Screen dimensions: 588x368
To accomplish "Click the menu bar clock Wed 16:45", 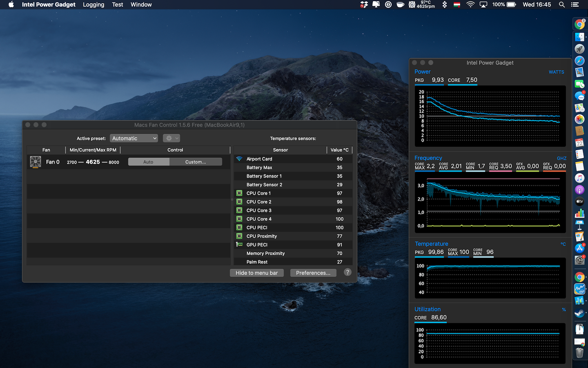I will [537, 4].
